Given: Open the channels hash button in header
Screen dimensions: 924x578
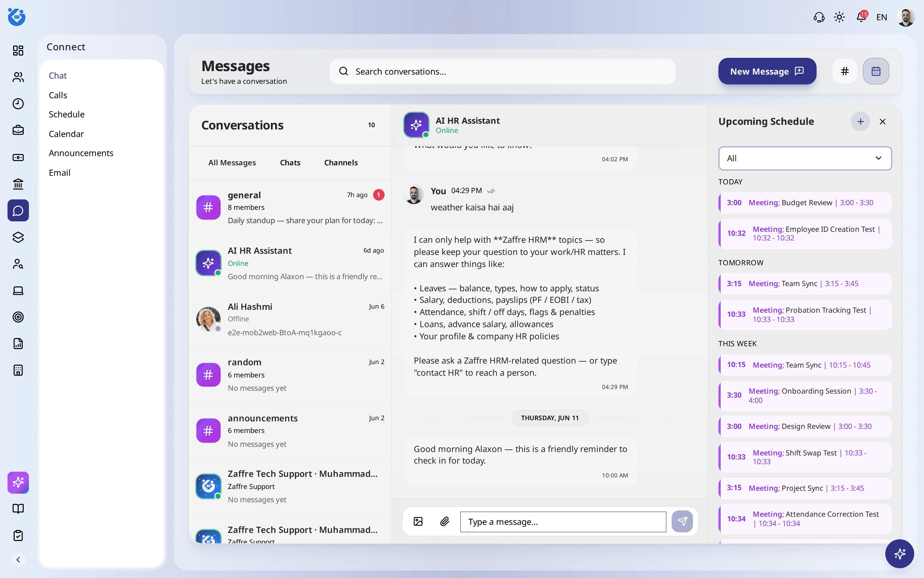Looking at the screenshot, I should (x=845, y=71).
